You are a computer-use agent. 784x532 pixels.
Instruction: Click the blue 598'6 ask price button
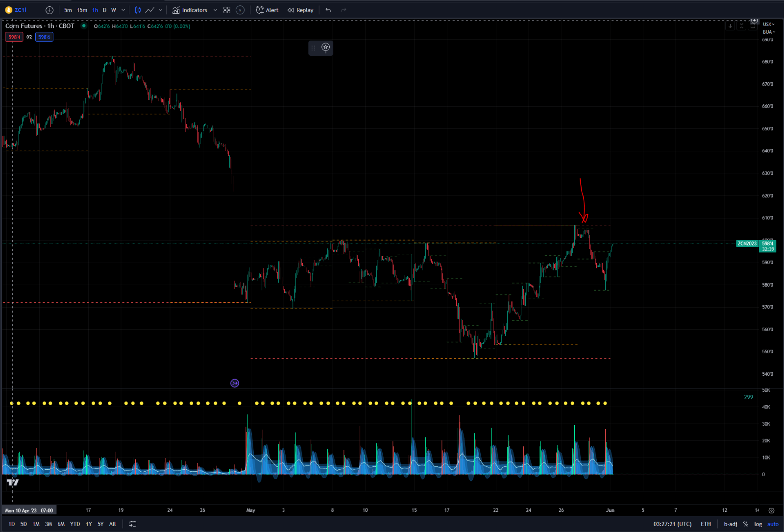(44, 37)
